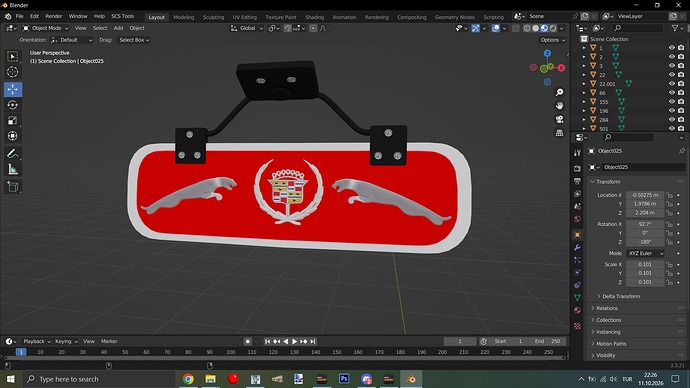Disable collection 155 in renders
This screenshot has height=388, width=690.
click(681, 102)
